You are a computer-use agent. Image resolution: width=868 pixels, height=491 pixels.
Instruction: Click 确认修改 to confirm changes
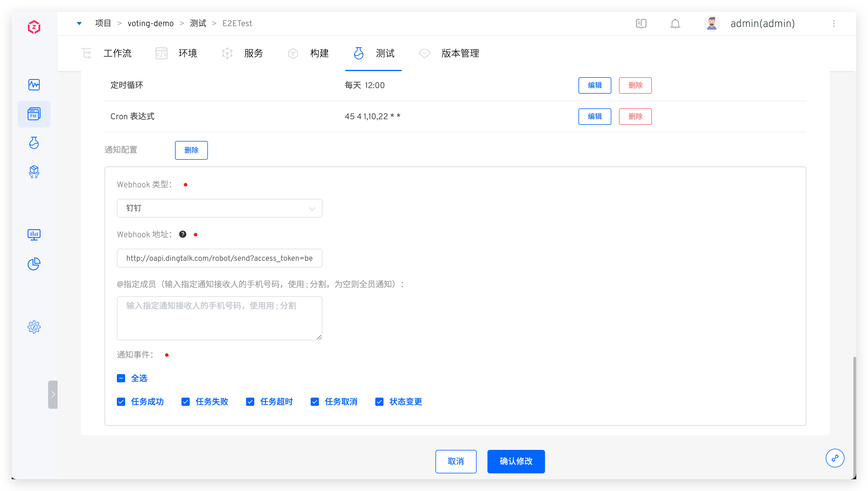click(516, 461)
